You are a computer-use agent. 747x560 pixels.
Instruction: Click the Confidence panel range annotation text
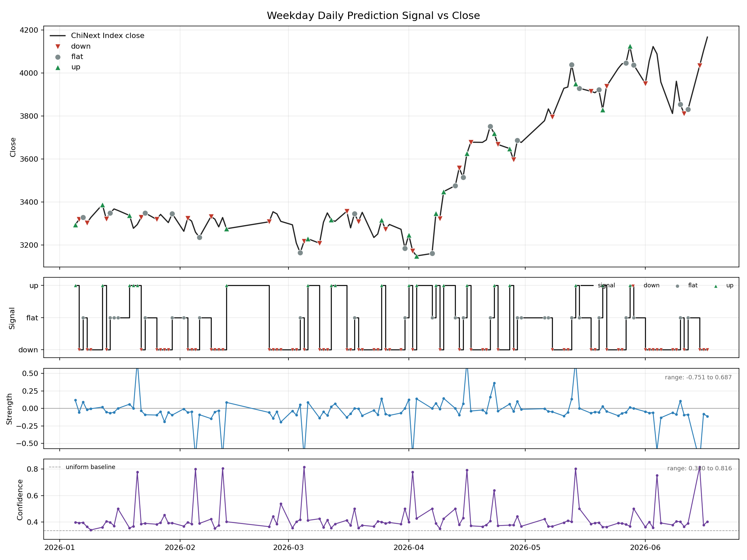[x=699, y=468]
